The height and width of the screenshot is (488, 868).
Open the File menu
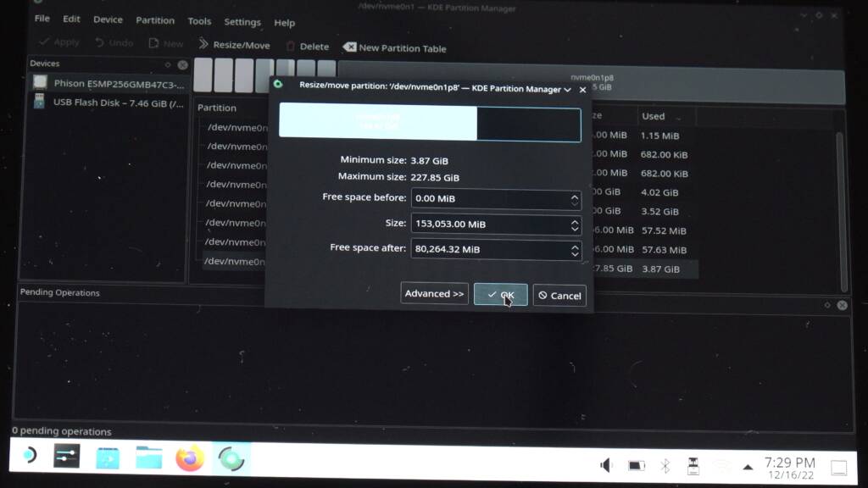42,19
